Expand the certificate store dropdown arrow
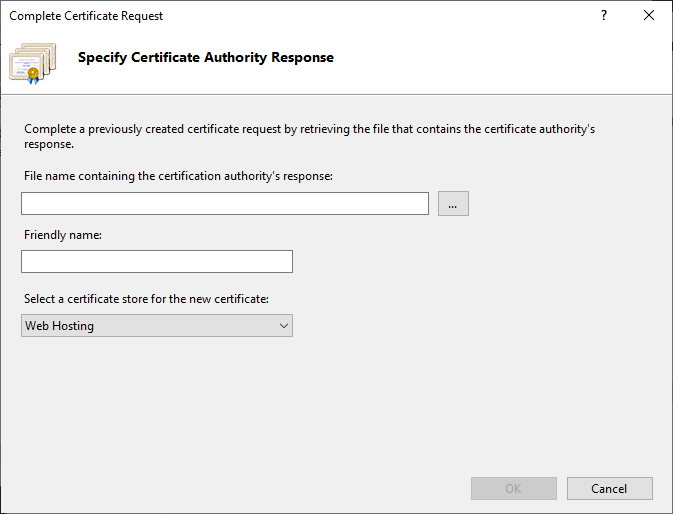Image resolution: width=673 pixels, height=514 pixels. coord(283,325)
